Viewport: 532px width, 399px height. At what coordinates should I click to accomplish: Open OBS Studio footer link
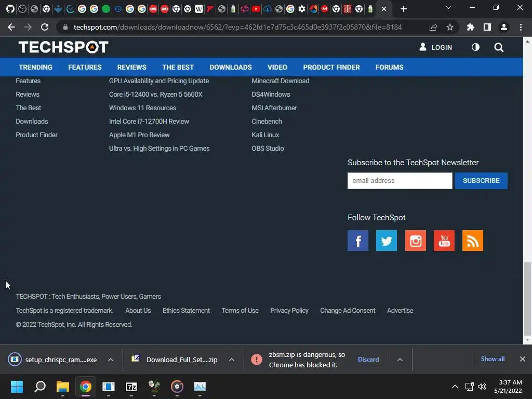268,148
